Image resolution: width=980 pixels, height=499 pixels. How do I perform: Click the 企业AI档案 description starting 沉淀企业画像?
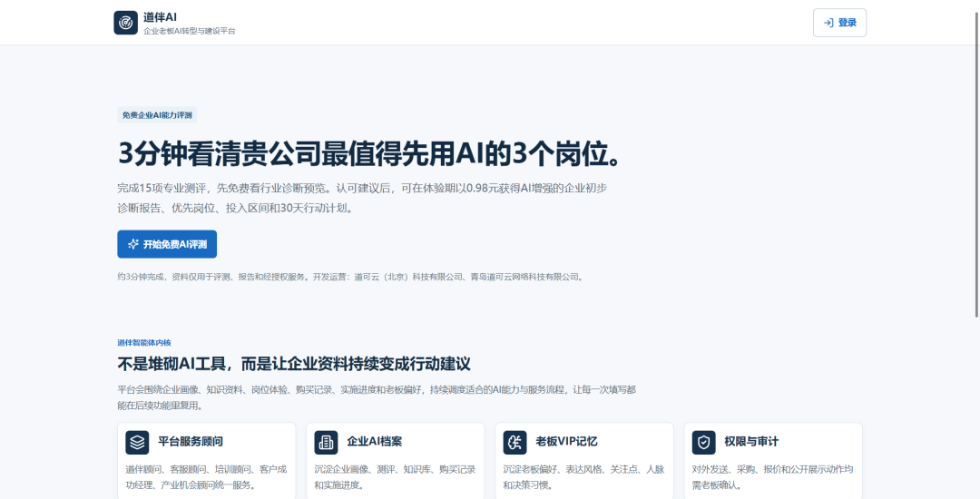pos(395,476)
